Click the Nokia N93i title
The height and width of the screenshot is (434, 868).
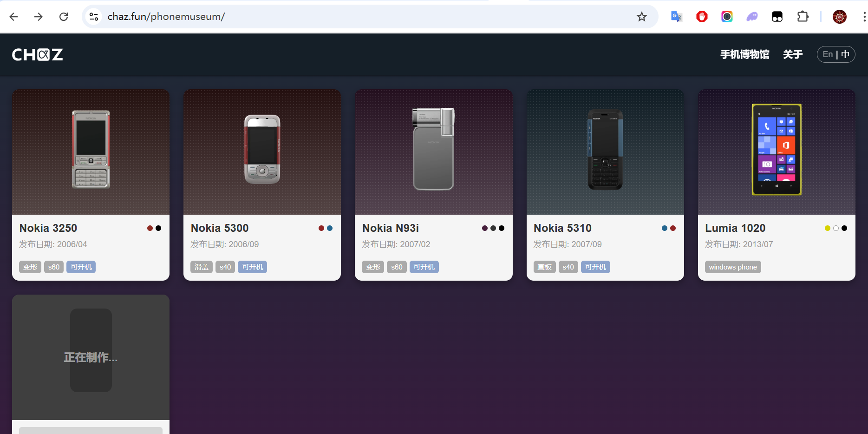tap(391, 228)
